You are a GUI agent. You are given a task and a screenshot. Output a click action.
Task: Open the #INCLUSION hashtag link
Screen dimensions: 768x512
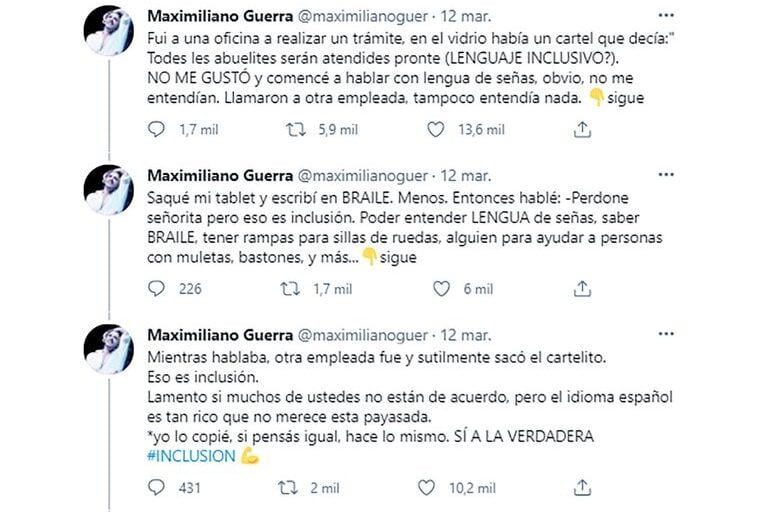pos(192,456)
